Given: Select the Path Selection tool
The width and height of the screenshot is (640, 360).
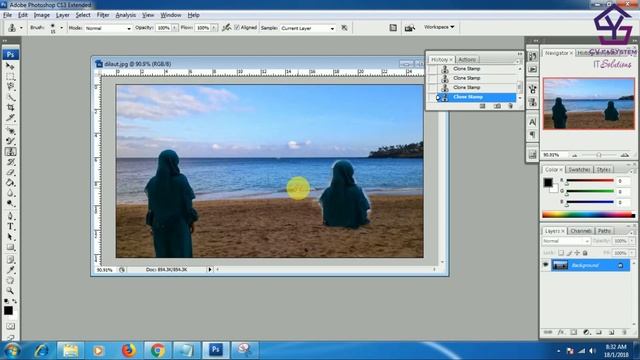Looking at the screenshot, I should (x=10, y=237).
